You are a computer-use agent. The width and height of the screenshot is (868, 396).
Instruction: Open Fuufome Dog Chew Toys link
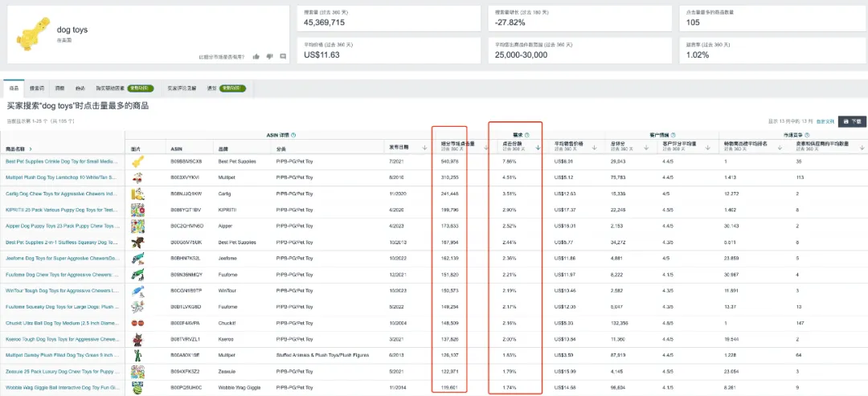coord(62,275)
